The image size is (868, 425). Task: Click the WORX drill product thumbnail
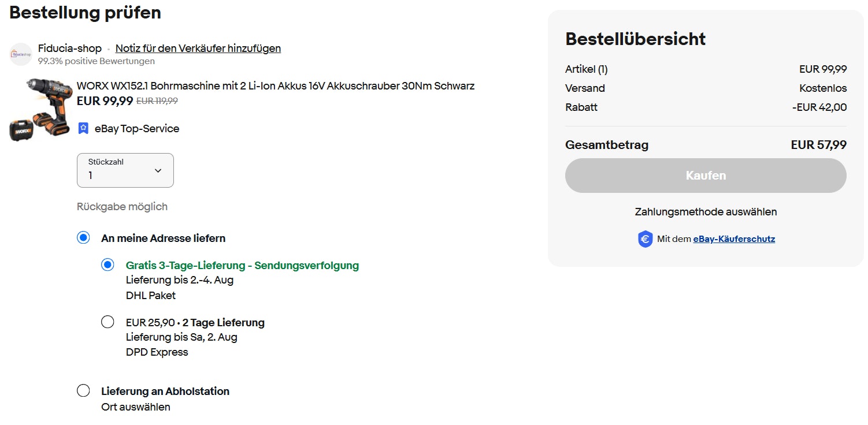(x=39, y=110)
